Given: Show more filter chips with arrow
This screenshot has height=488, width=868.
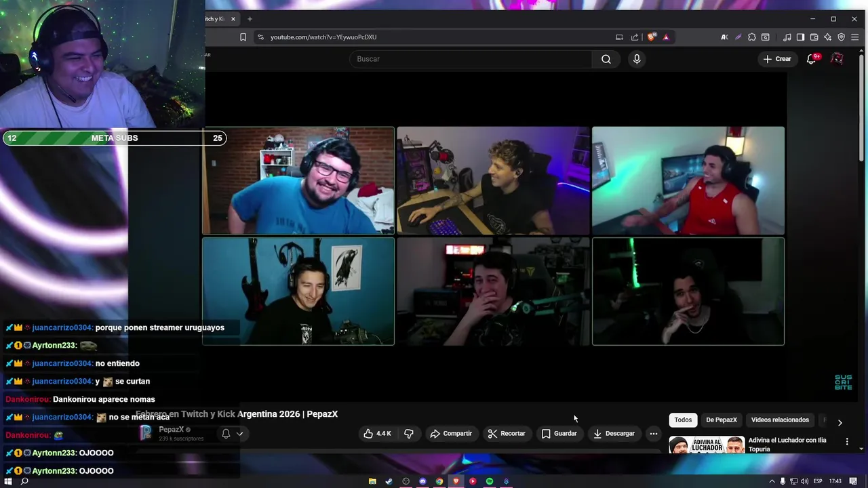Looking at the screenshot, I should pyautogui.click(x=840, y=422).
